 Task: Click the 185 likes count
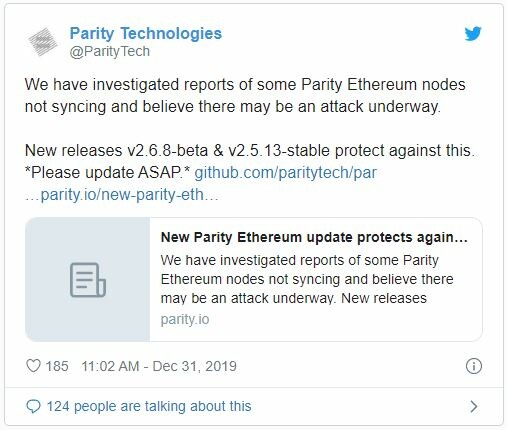click(57, 366)
